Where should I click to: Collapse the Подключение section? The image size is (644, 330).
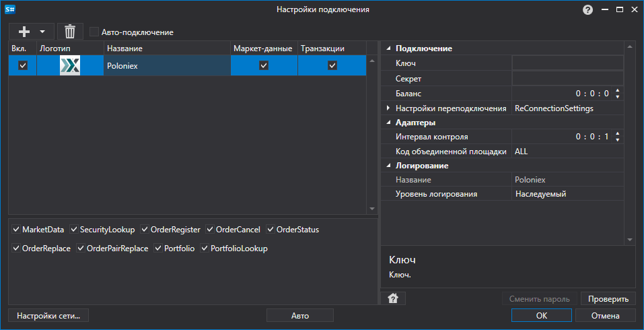click(x=388, y=48)
